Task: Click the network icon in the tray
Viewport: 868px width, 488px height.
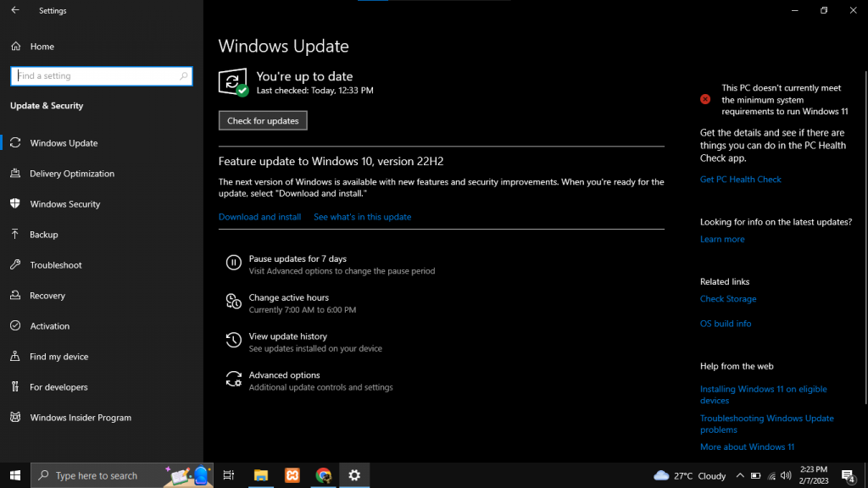Action: [771, 475]
